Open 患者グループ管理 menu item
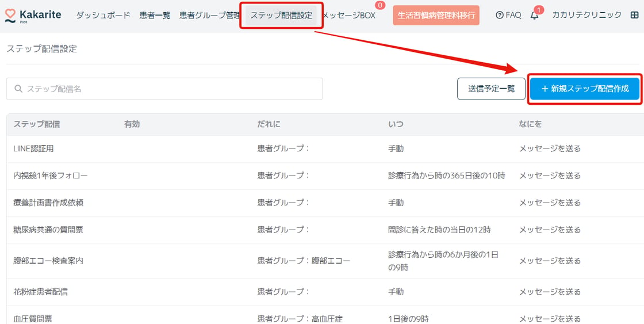This screenshot has width=644, height=324. pyautogui.click(x=209, y=16)
